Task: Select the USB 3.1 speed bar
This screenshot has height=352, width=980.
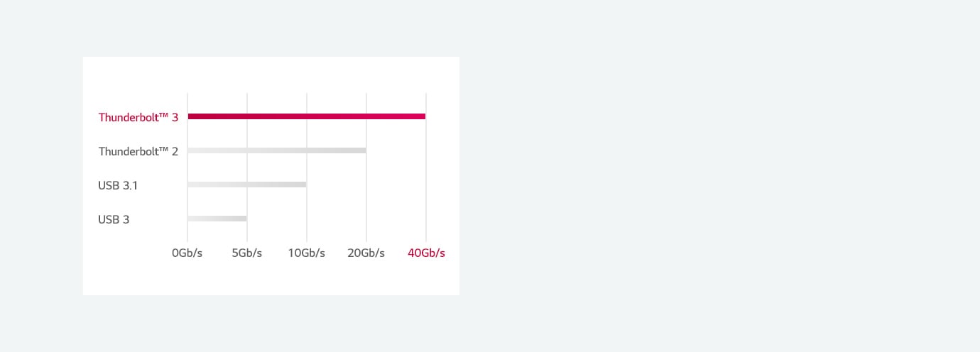Action: click(247, 185)
